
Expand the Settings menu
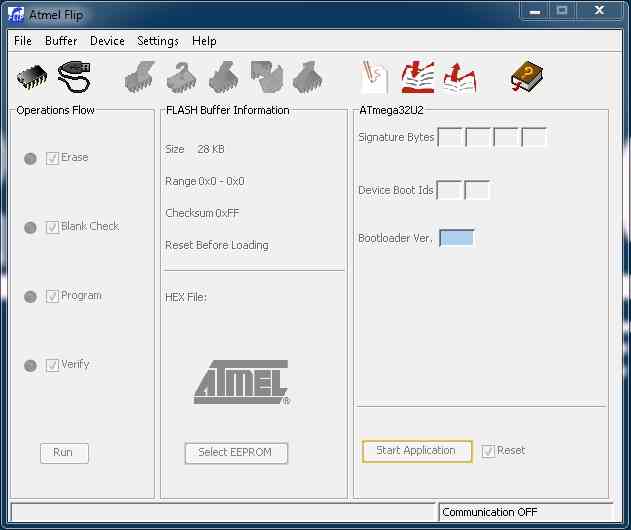(158, 41)
